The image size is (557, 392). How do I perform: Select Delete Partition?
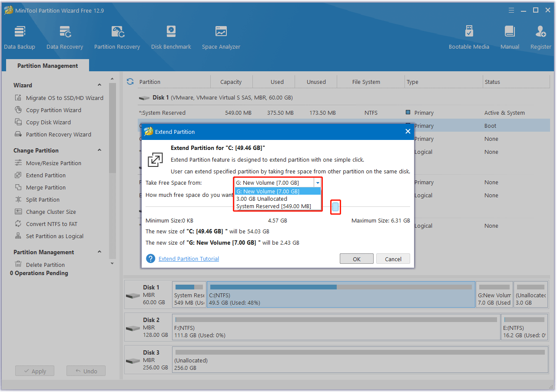[x=40, y=265]
